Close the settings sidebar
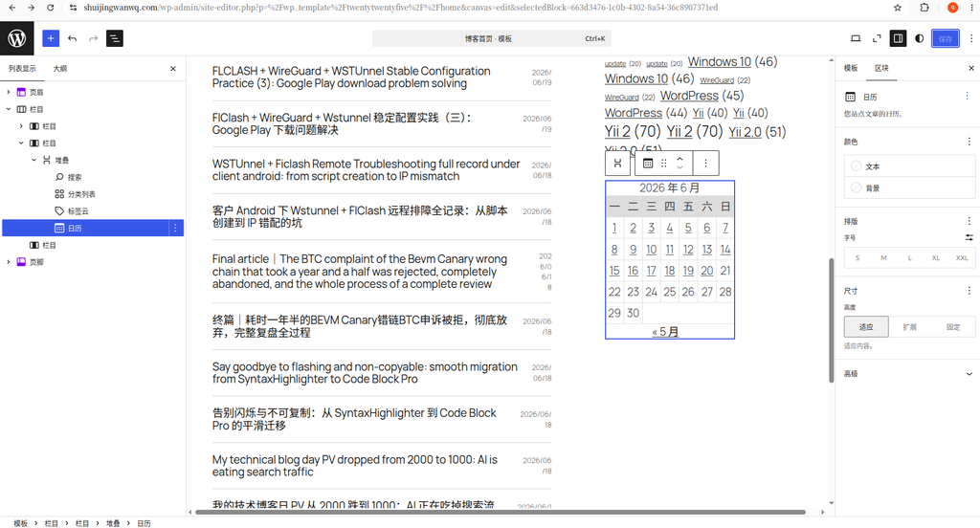This screenshot has width=980, height=528. click(971, 68)
